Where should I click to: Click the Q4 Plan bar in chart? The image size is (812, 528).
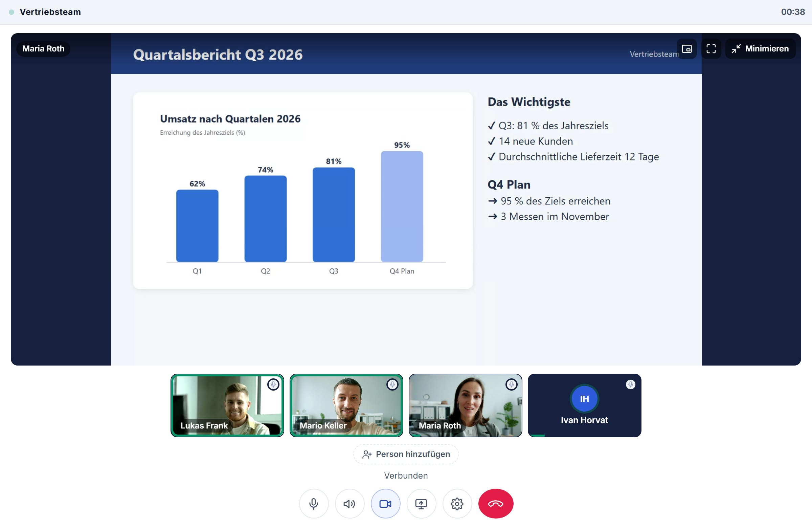402,206
